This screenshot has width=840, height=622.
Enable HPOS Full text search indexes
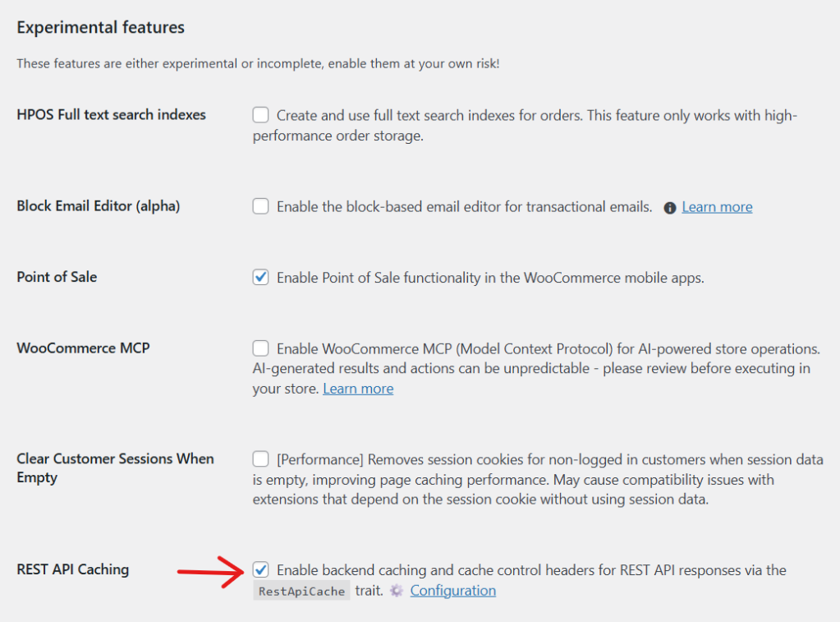tap(260, 115)
